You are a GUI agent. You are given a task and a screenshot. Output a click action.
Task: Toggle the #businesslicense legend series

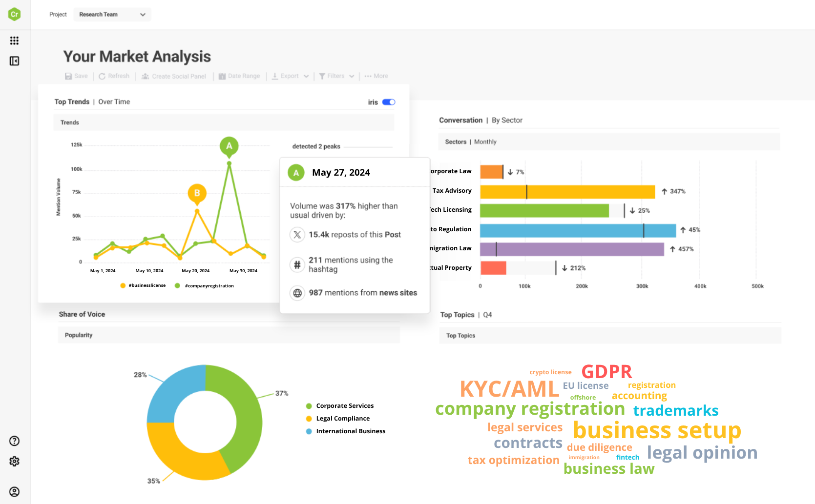coord(143,285)
